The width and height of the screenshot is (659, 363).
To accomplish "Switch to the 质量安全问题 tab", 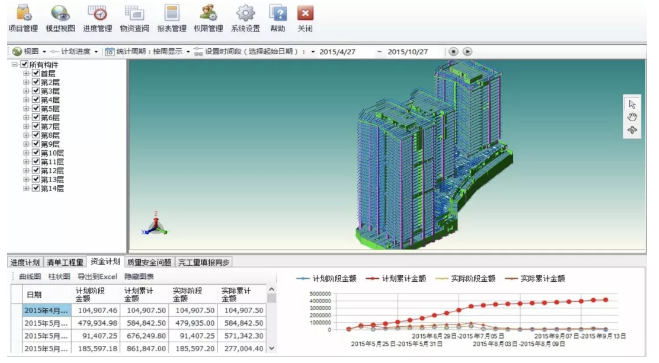I will click(x=149, y=263).
